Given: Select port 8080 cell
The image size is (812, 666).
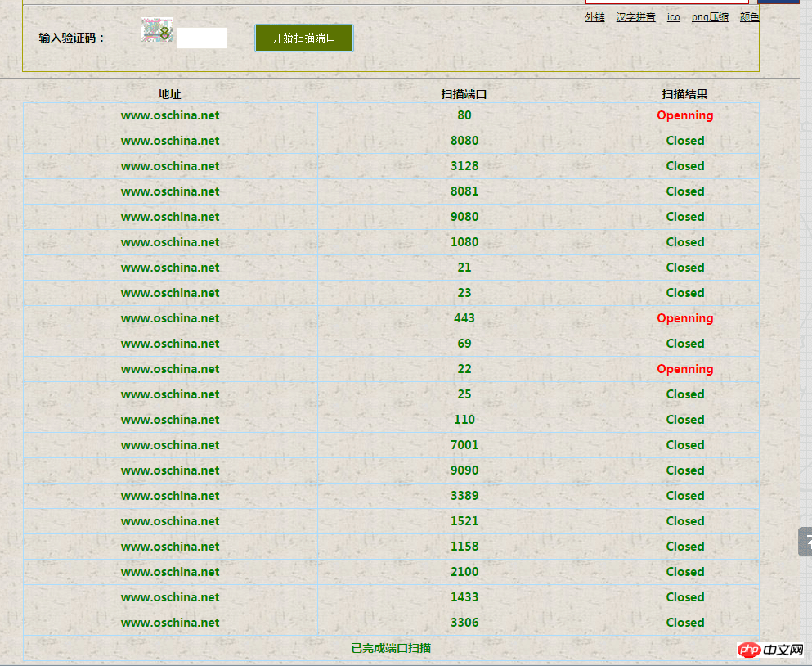Looking at the screenshot, I should tap(464, 141).
